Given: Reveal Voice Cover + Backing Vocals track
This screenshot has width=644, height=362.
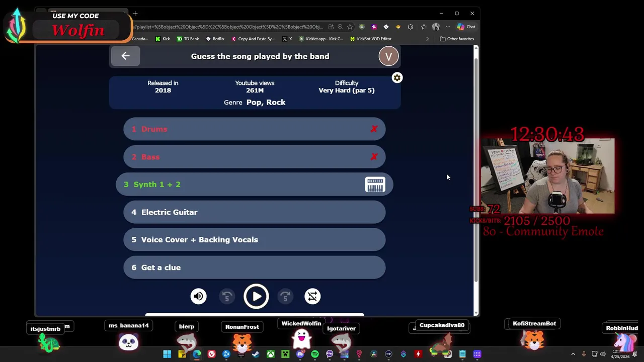Looking at the screenshot, I should (x=254, y=240).
